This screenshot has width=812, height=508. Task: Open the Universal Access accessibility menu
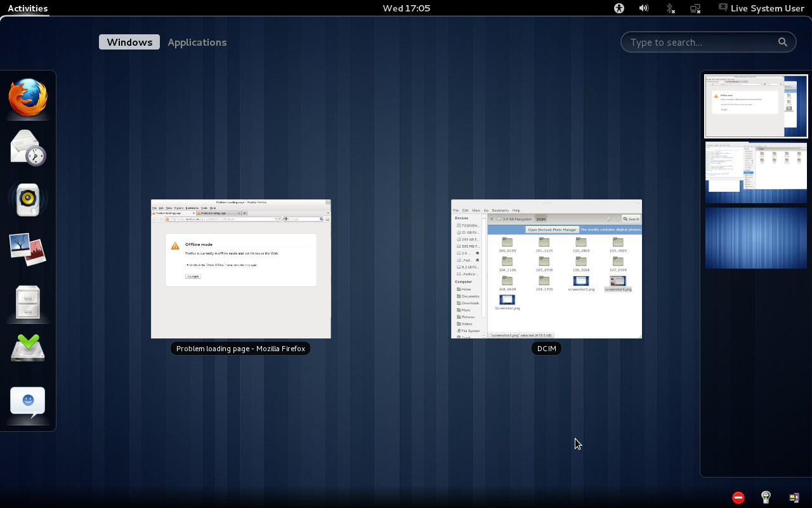[619, 8]
